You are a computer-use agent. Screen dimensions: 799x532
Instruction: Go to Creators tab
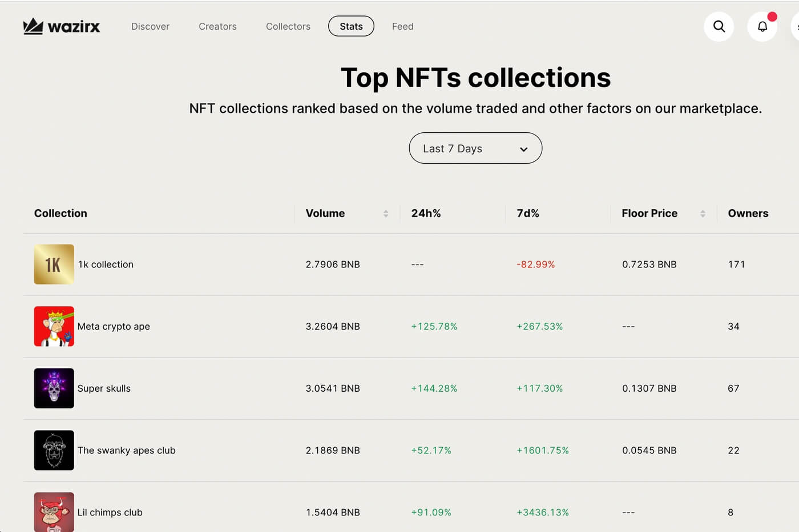point(217,26)
